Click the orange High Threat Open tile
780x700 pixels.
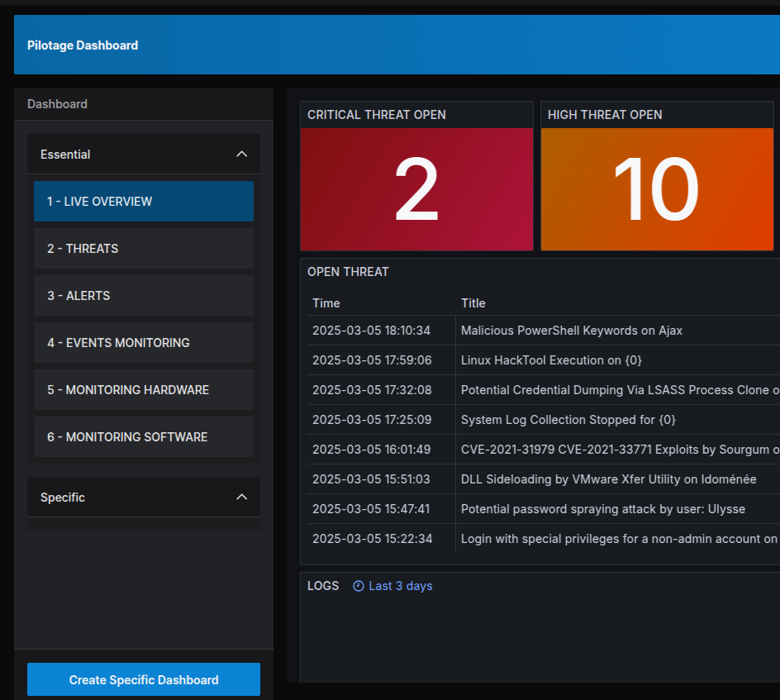point(657,189)
